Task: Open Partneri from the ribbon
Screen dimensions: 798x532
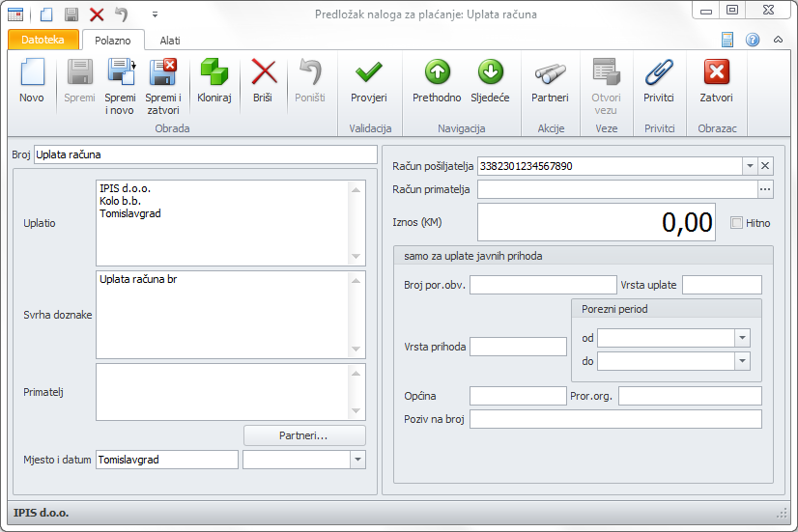Action: [x=550, y=81]
